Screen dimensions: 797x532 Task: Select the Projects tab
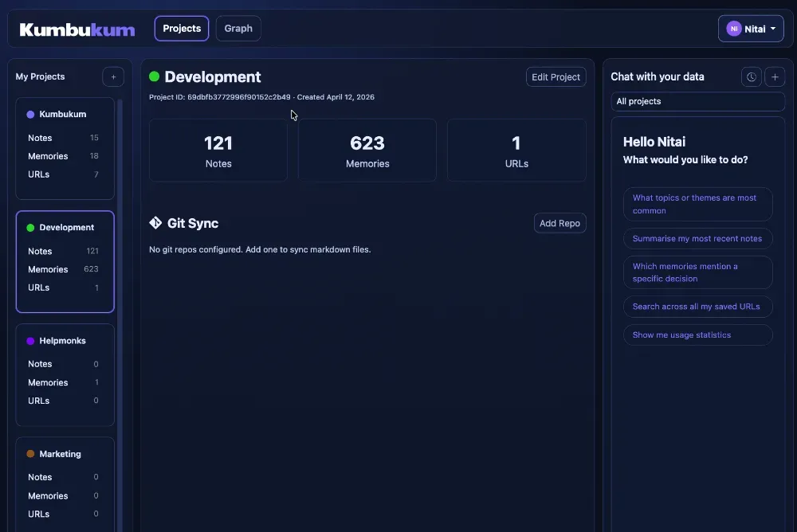pos(181,28)
